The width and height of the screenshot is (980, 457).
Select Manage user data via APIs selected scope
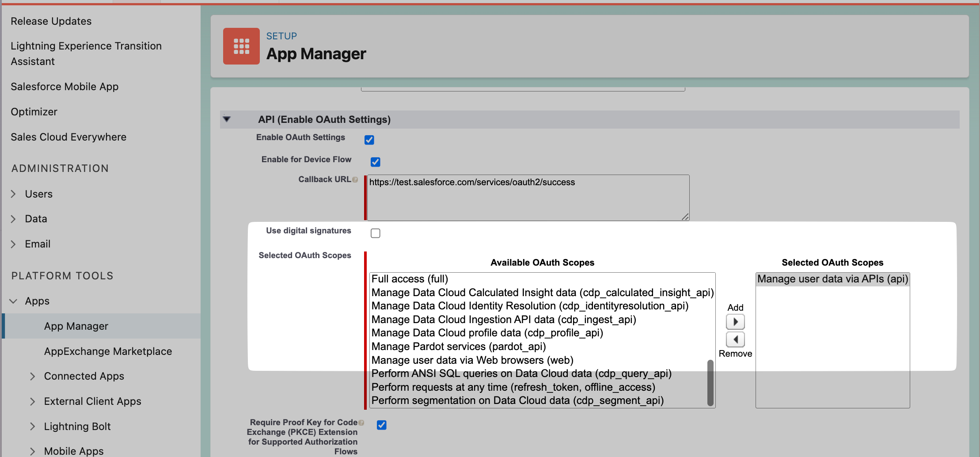point(832,279)
